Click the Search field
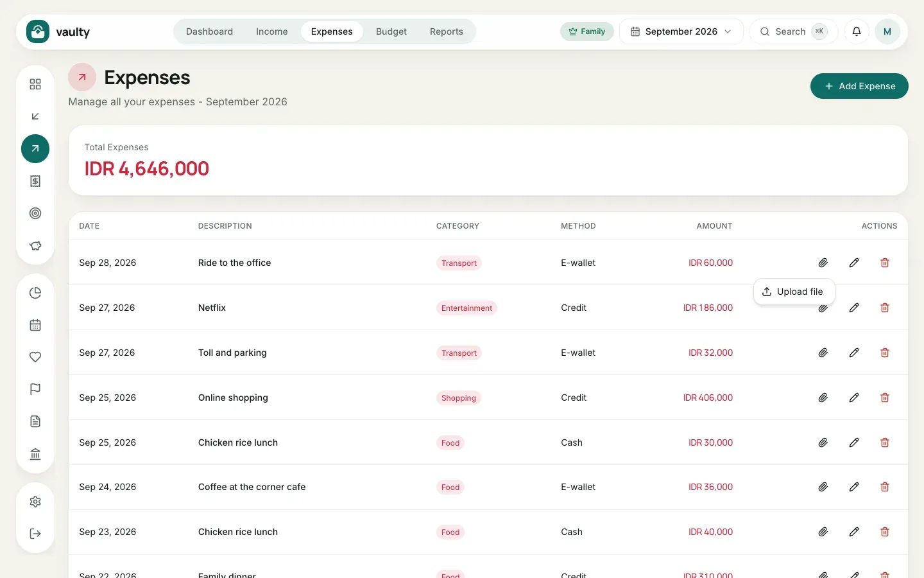The width and height of the screenshot is (924, 578). tap(794, 31)
